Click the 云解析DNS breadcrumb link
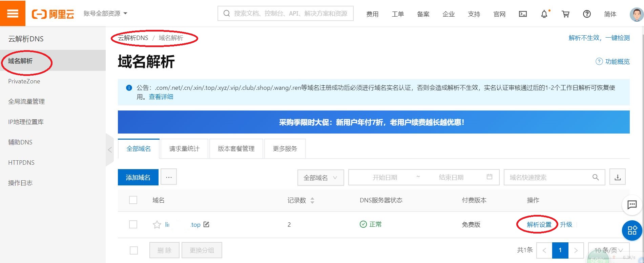Screen dimensions: 644x263 [133, 38]
